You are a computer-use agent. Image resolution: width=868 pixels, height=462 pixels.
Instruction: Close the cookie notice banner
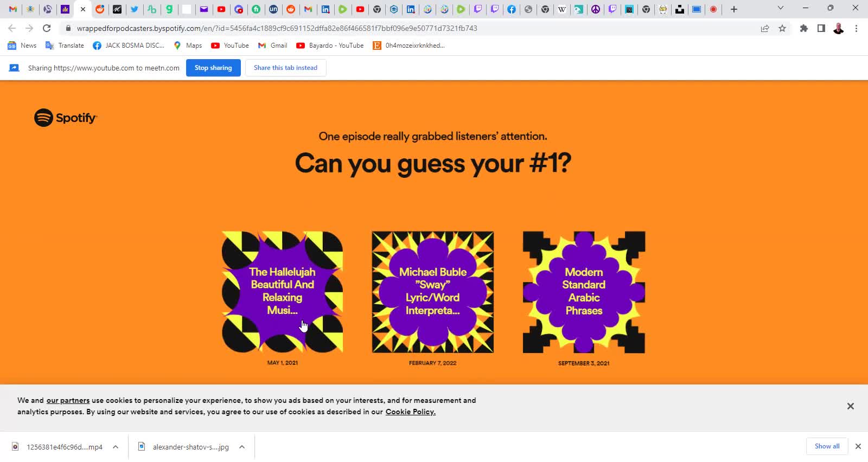click(x=851, y=406)
